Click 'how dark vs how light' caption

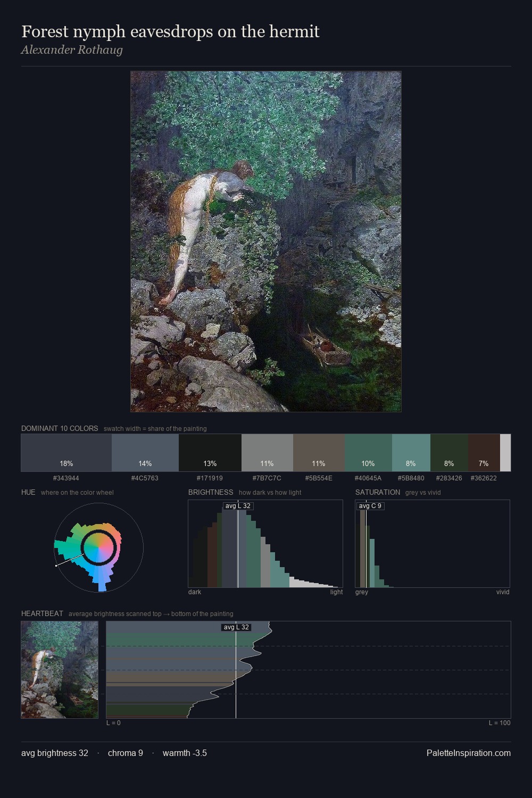click(x=270, y=493)
